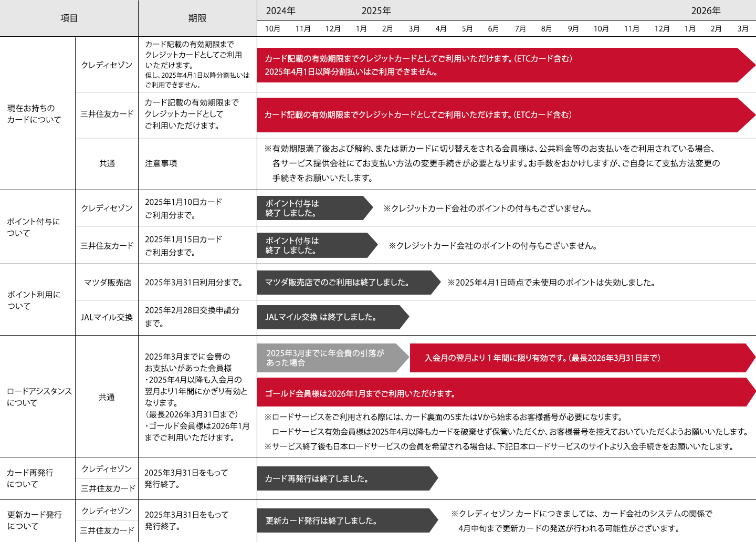Click the 'JALマイル交換' cell

[x=107, y=317]
